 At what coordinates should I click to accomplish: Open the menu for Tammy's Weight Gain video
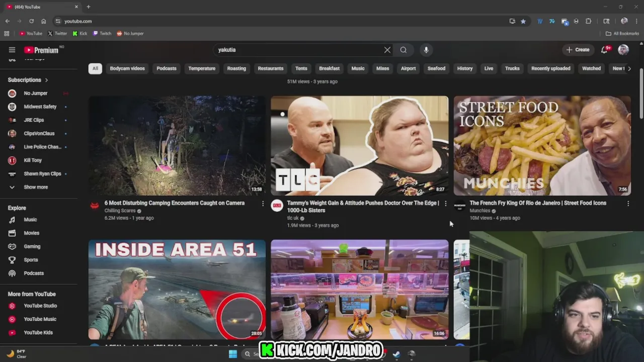click(445, 204)
